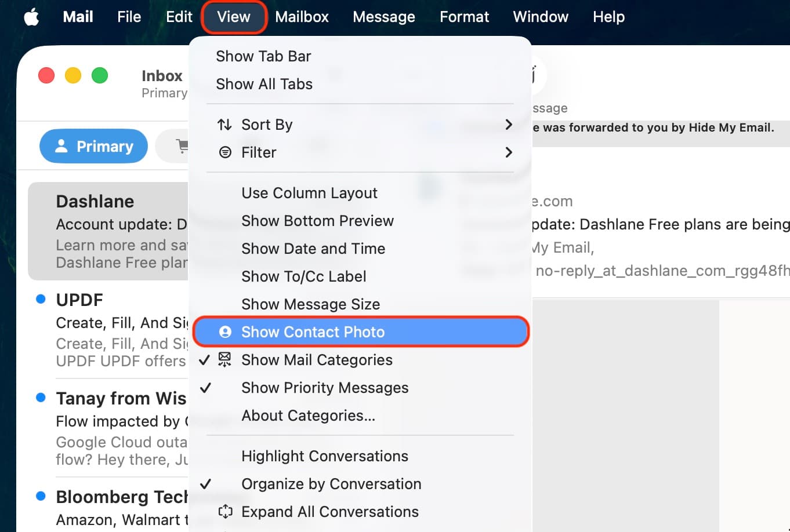Click the Filter lines icon

click(225, 152)
